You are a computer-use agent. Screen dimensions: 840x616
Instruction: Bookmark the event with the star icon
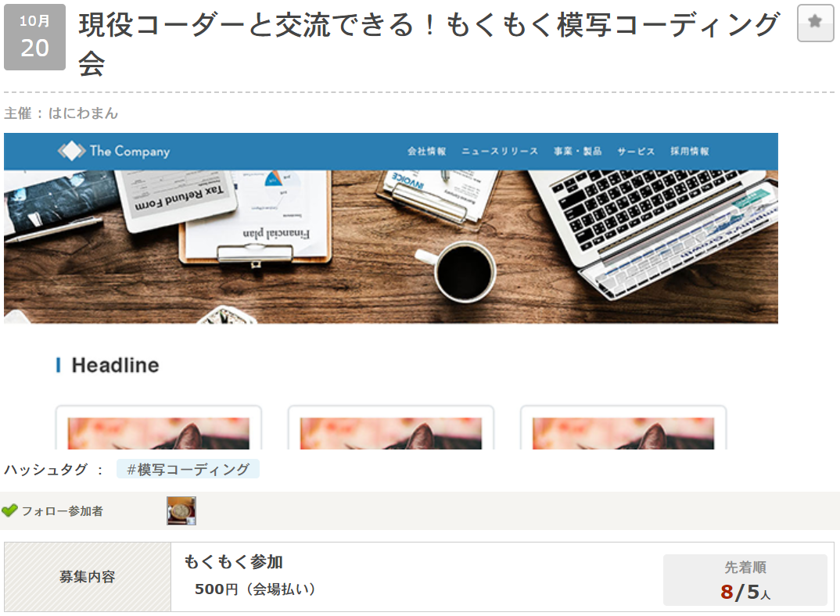(815, 23)
